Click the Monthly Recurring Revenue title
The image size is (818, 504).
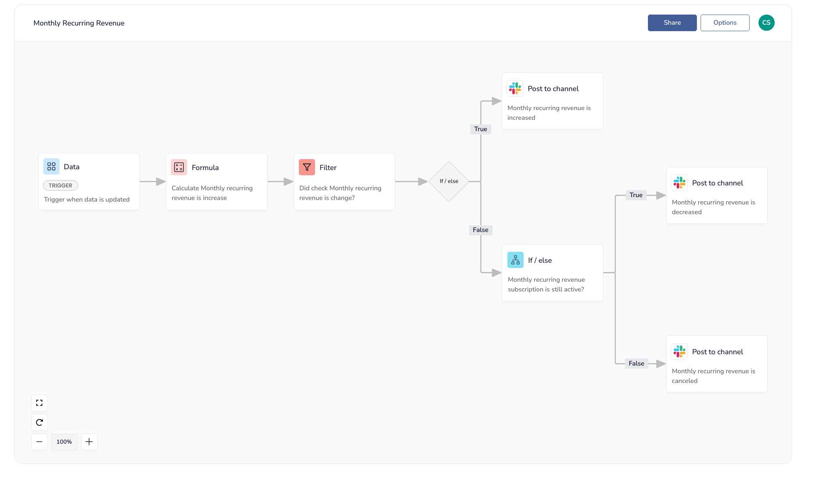(x=79, y=23)
